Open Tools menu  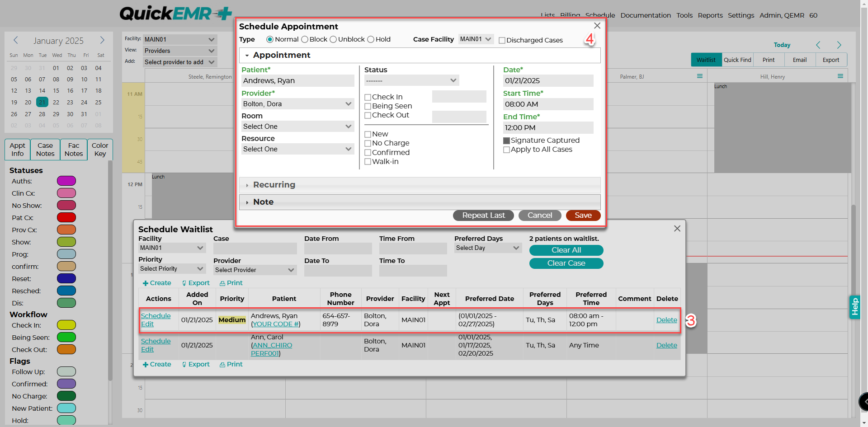tap(684, 15)
